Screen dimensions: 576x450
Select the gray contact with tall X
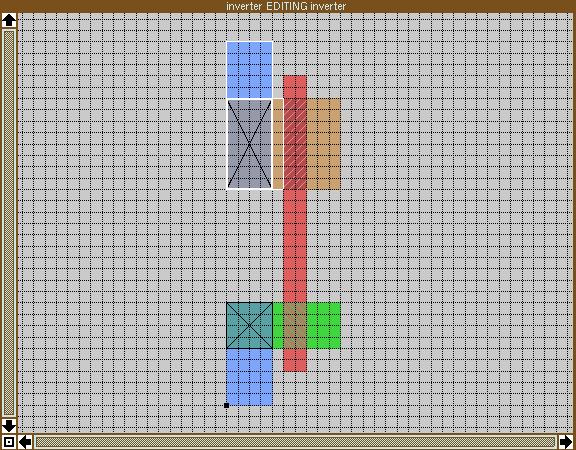pyautogui.click(x=249, y=144)
